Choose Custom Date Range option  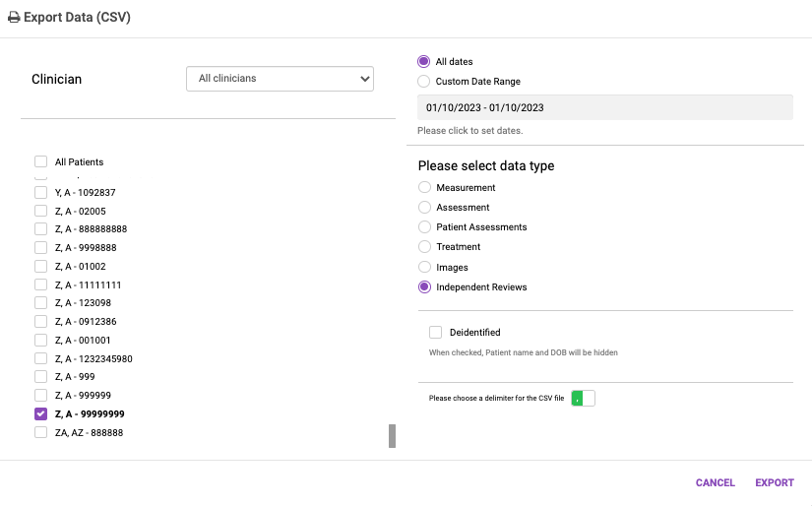tap(424, 82)
